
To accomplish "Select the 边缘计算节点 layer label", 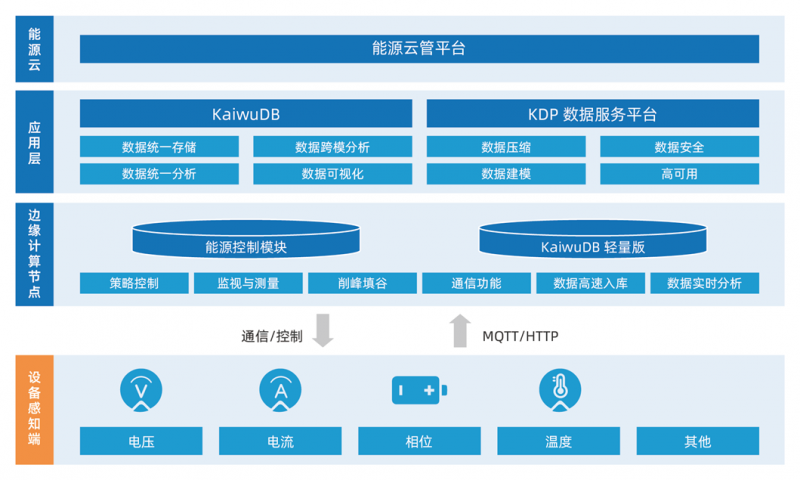I will (x=34, y=254).
